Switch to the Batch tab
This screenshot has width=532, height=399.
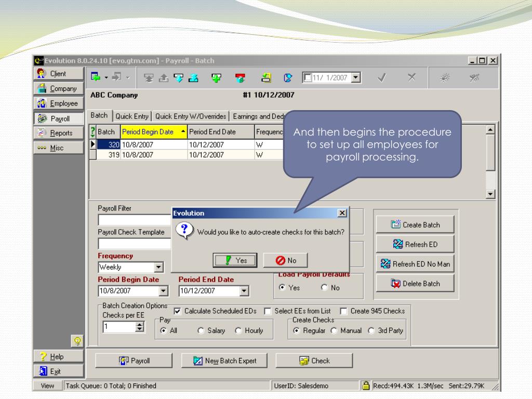pos(99,115)
